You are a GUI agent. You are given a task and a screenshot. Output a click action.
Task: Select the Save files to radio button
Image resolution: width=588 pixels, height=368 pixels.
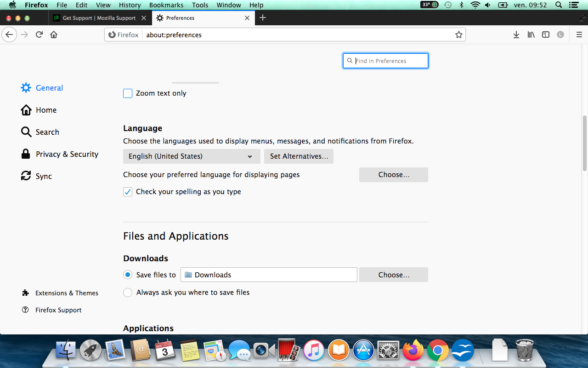128,275
